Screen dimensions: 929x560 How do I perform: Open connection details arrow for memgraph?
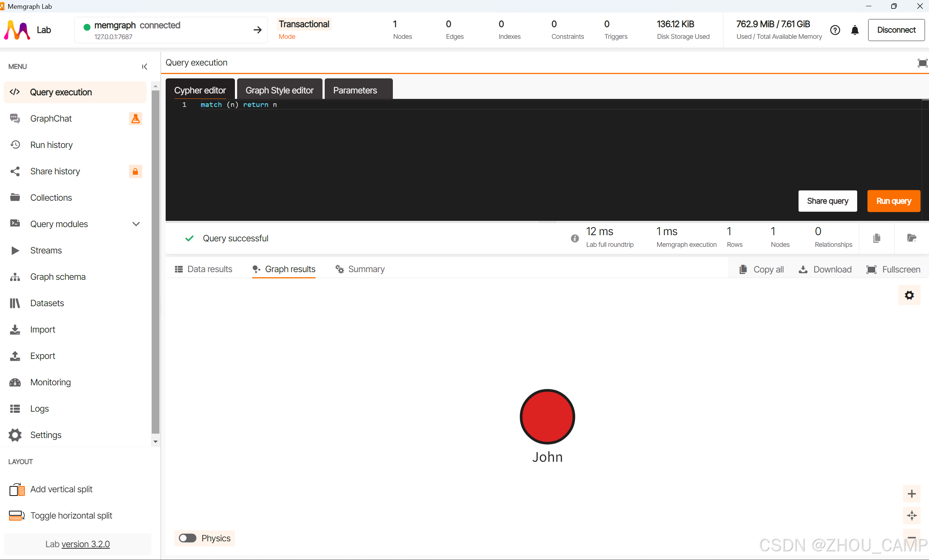coord(258,30)
